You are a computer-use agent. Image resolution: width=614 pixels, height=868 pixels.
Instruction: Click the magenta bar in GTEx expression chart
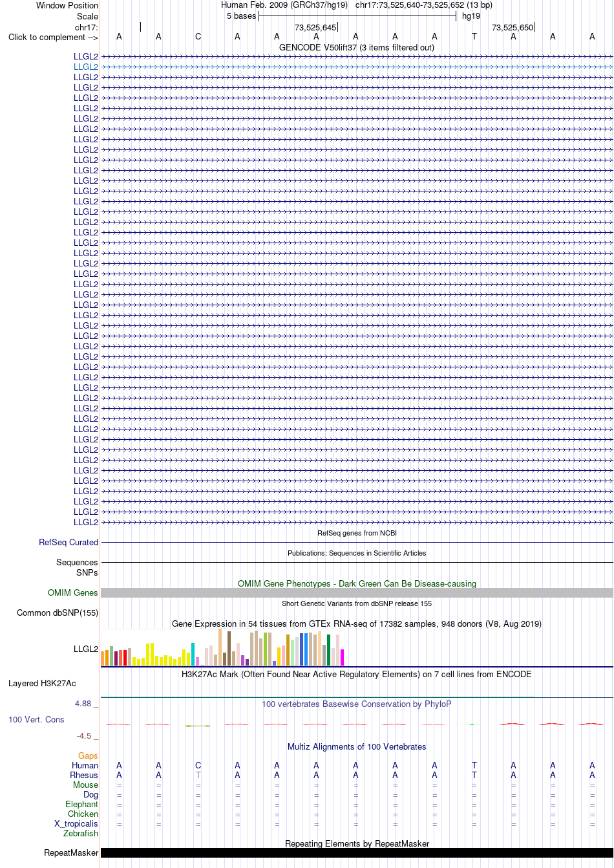click(x=343, y=657)
